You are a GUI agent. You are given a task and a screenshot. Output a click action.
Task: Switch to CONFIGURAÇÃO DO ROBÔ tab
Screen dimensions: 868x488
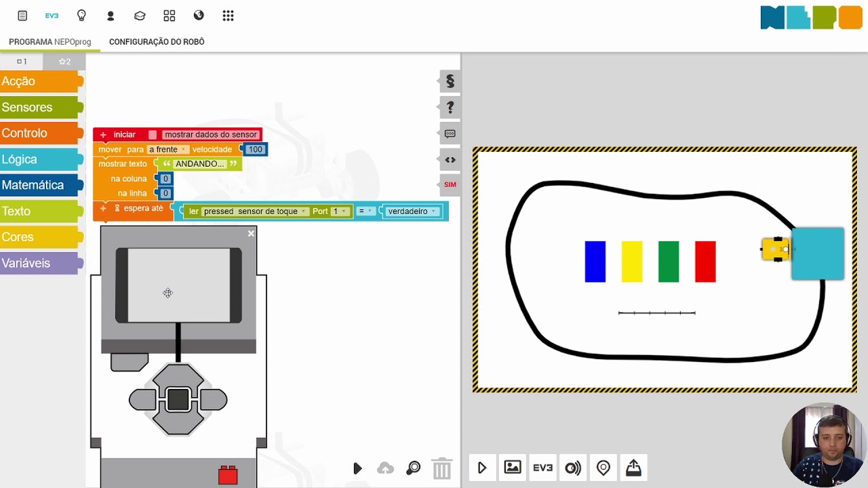(157, 42)
